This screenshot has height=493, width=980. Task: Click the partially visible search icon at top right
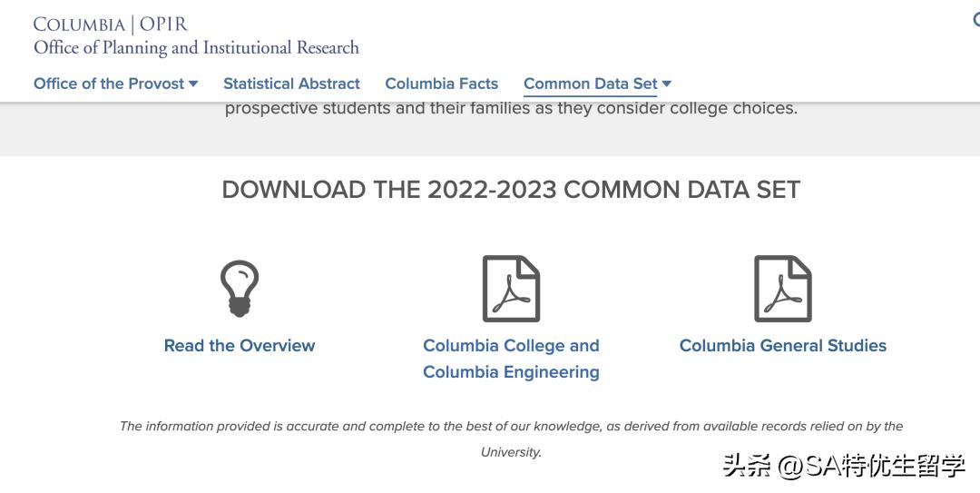tap(976, 20)
